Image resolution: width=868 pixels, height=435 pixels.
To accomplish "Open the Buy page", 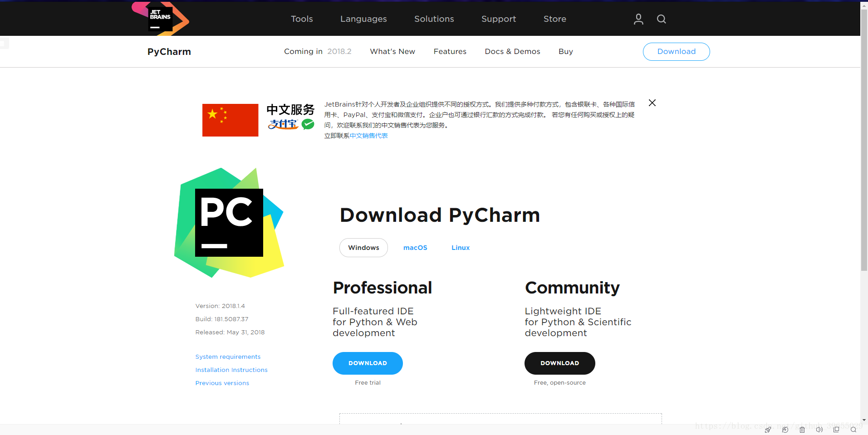I will coord(566,52).
